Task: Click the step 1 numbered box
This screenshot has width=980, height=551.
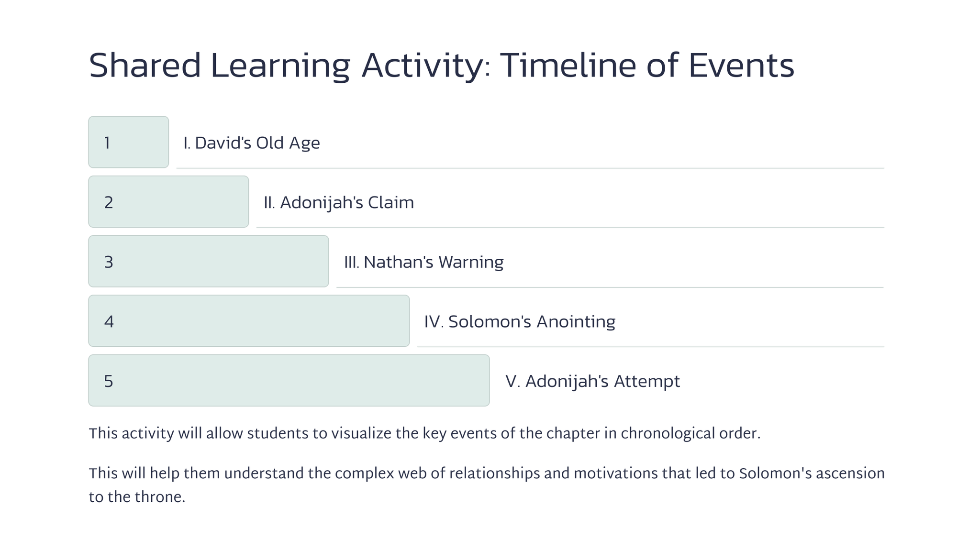Action: pyautogui.click(x=128, y=142)
